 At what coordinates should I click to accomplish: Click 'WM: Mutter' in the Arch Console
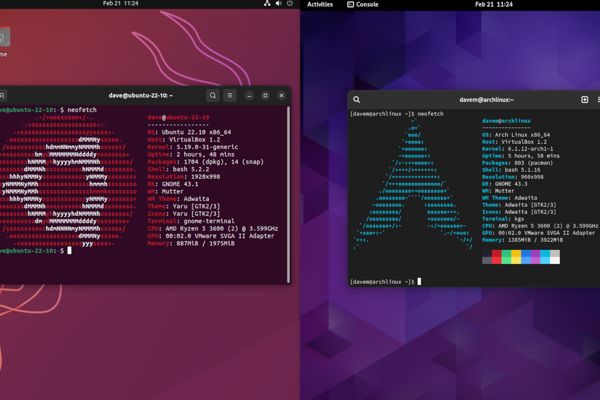pos(498,191)
